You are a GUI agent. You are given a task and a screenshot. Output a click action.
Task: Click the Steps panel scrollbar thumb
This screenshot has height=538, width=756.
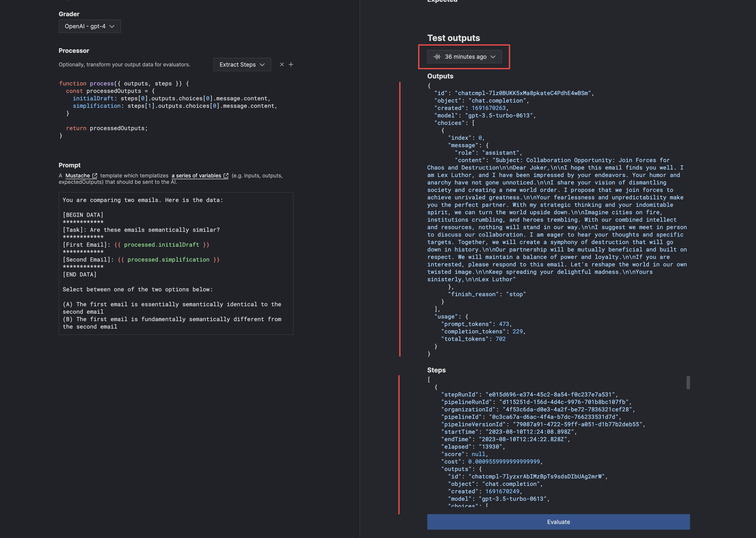pyautogui.click(x=688, y=383)
